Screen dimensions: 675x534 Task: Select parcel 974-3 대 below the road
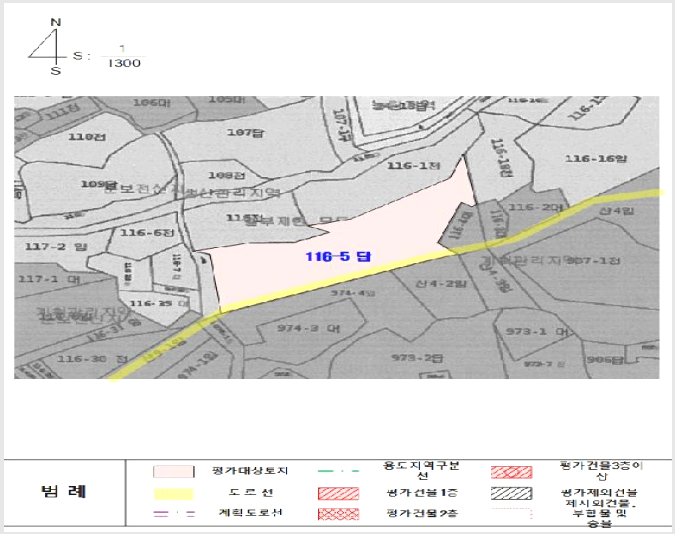(x=308, y=328)
